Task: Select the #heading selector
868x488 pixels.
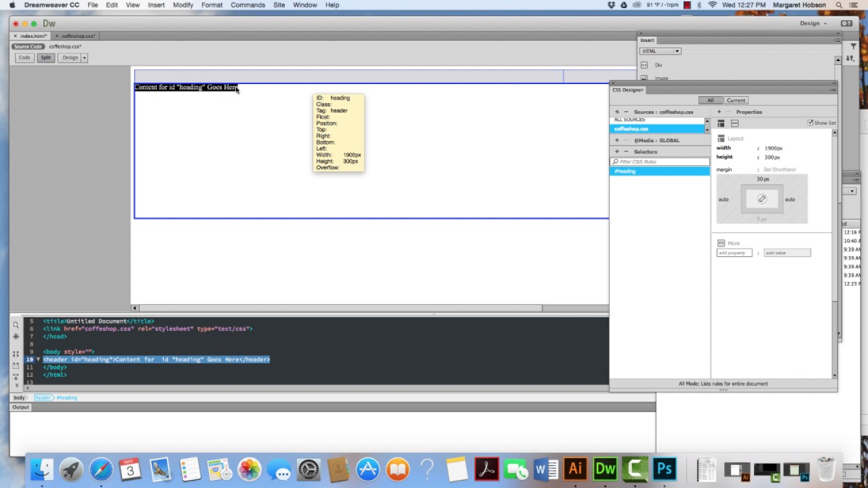Action: click(660, 171)
